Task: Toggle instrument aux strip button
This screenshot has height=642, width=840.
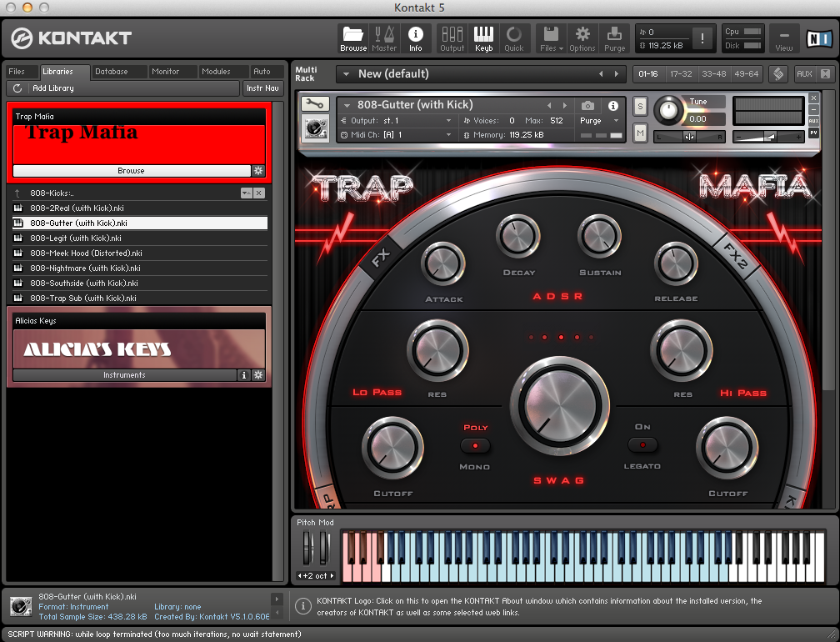Action: point(813,121)
